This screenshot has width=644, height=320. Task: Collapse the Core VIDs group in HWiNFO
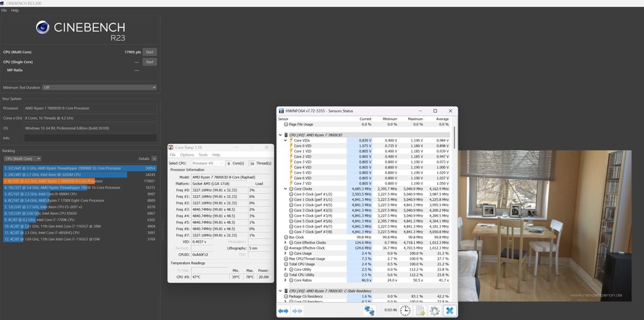point(286,140)
